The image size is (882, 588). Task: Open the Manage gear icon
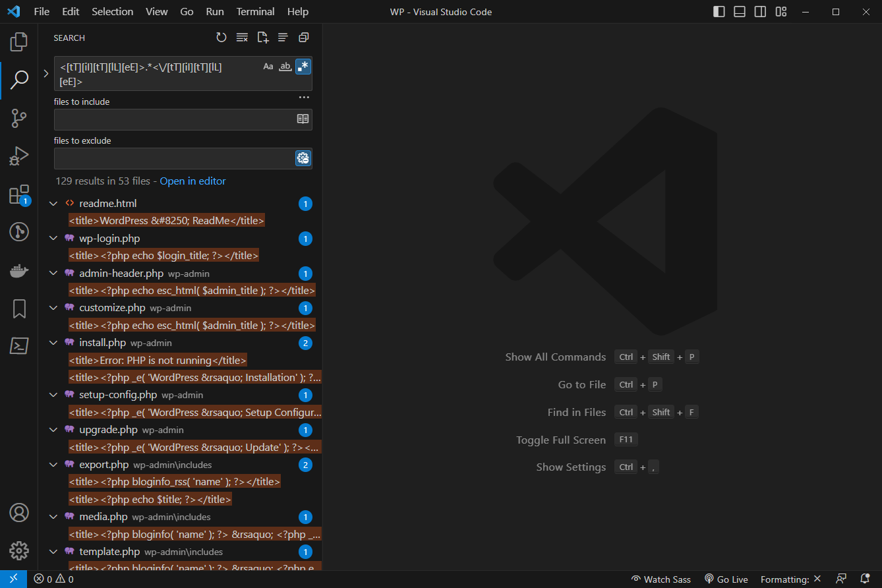19,550
